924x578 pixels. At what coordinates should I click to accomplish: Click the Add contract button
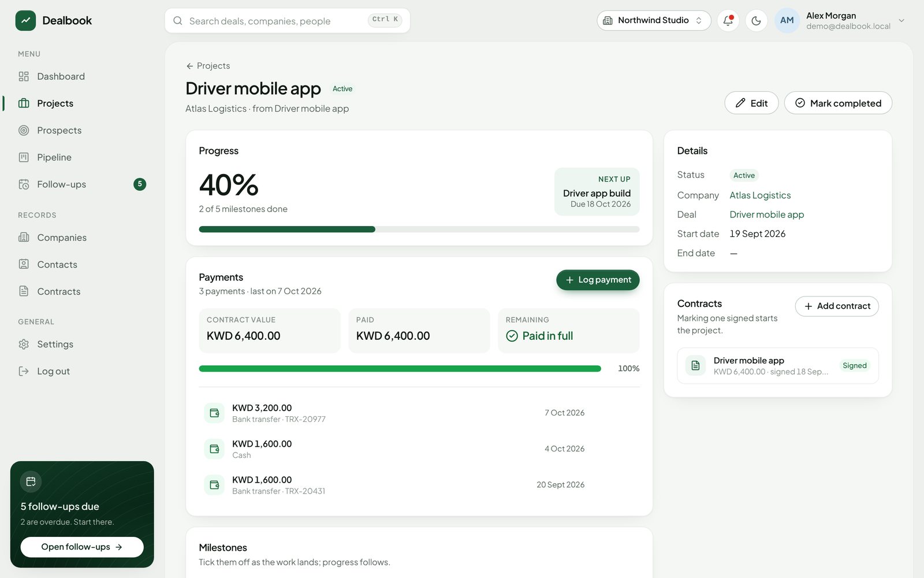coord(837,306)
